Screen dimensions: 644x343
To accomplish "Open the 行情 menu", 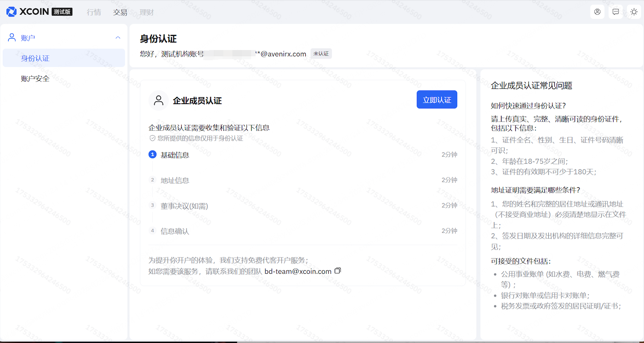I will point(94,12).
